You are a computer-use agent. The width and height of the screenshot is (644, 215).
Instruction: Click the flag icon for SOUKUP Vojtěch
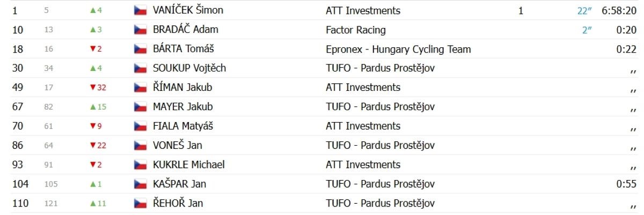click(140, 68)
